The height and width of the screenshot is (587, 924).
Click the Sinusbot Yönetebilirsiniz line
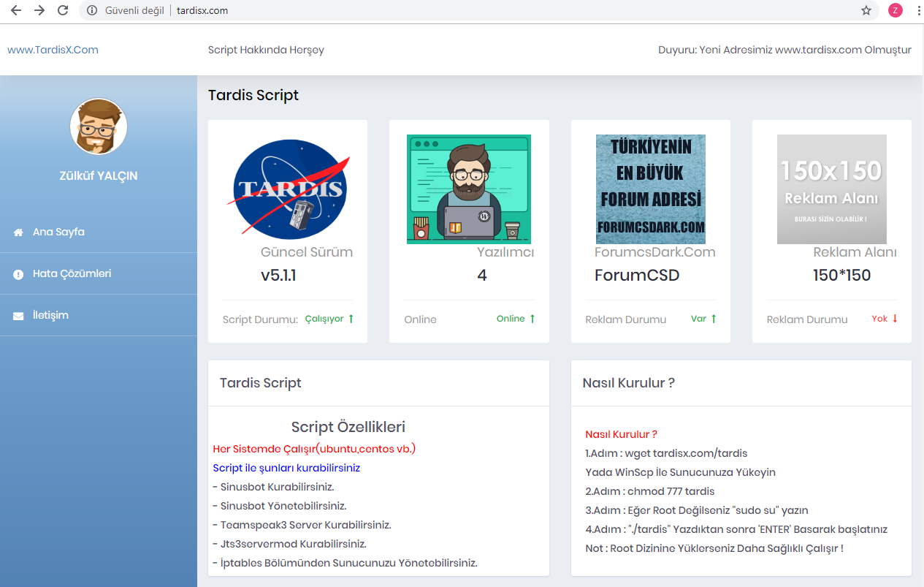[x=280, y=506]
